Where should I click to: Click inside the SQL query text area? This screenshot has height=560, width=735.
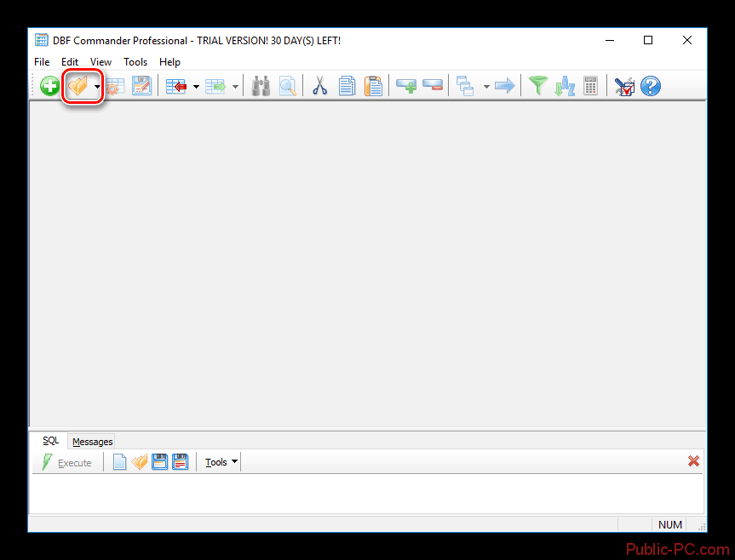[366, 494]
